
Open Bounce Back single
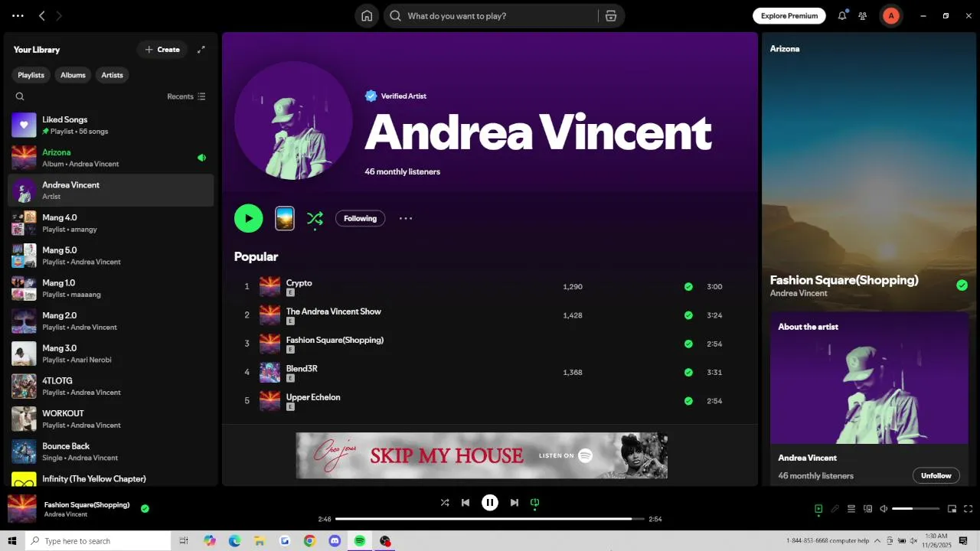pyautogui.click(x=111, y=452)
